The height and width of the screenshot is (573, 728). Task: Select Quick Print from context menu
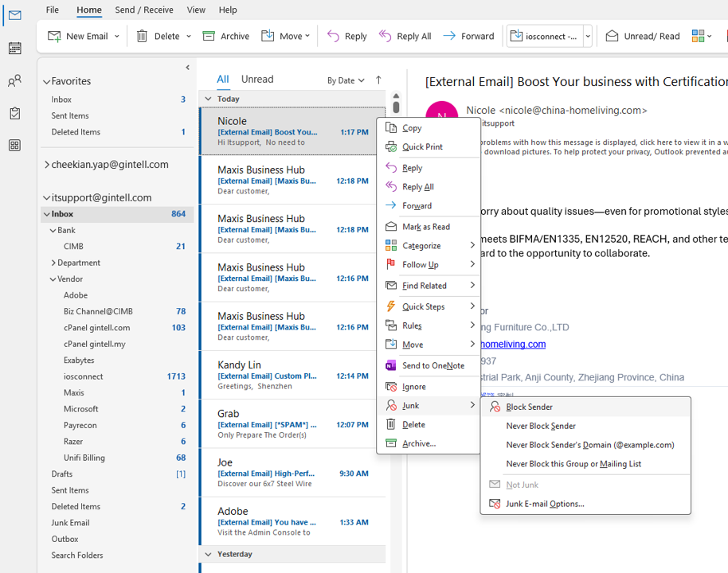pos(422,146)
